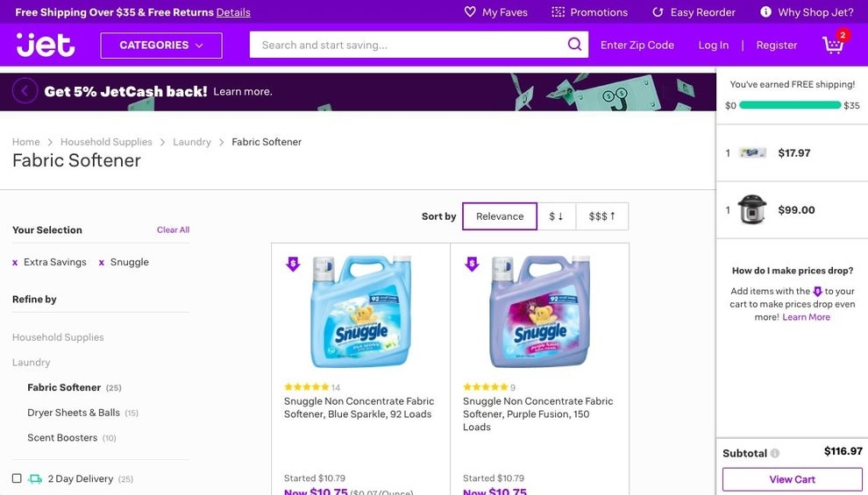This screenshot has width=868, height=495.
Task: Click the Clear All link
Action: tap(173, 230)
